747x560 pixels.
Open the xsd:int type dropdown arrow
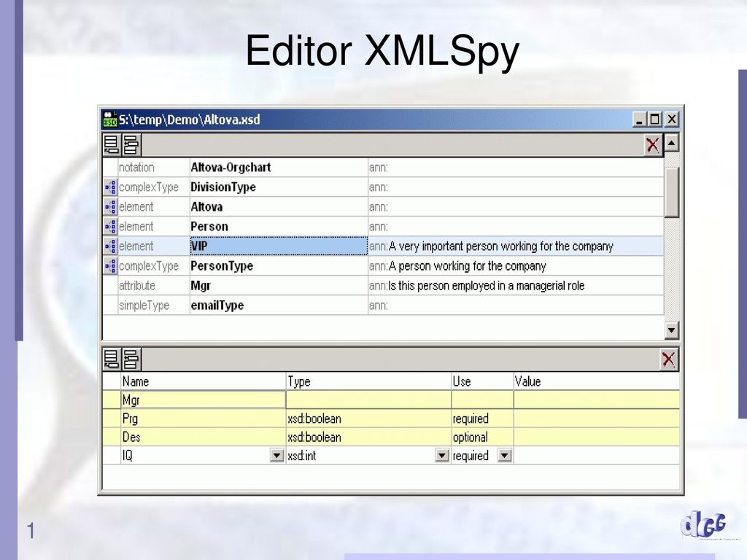[442, 456]
